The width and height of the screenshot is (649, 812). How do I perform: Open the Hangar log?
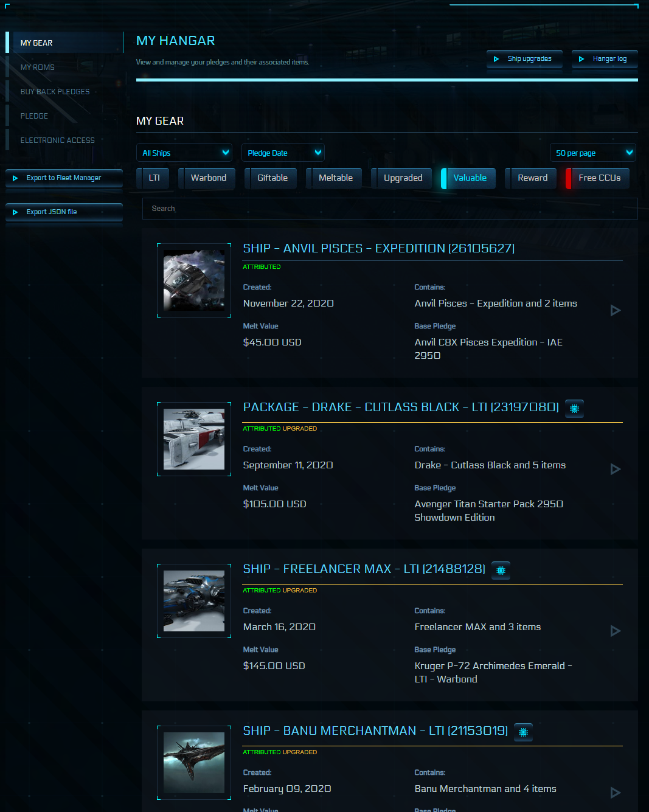605,59
